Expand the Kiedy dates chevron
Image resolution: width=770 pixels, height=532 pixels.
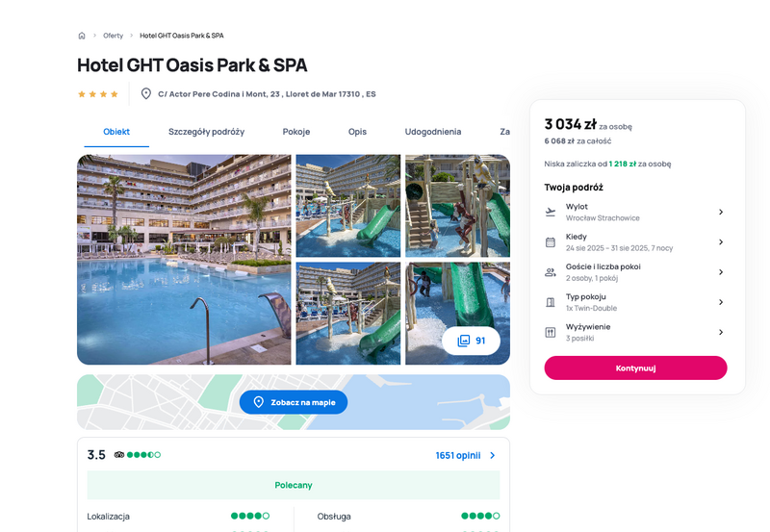click(x=721, y=242)
